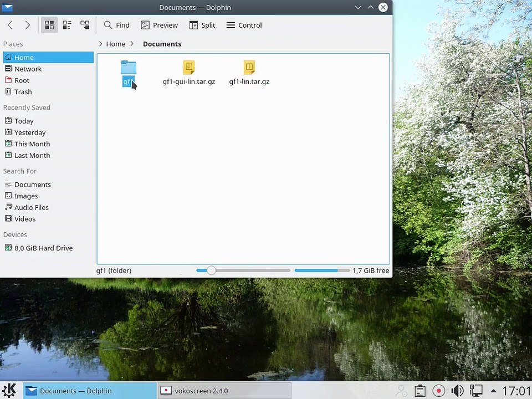The height and width of the screenshot is (399, 532).
Task: Click Documents in the breadcrumb path
Action: [x=162, y=44]
